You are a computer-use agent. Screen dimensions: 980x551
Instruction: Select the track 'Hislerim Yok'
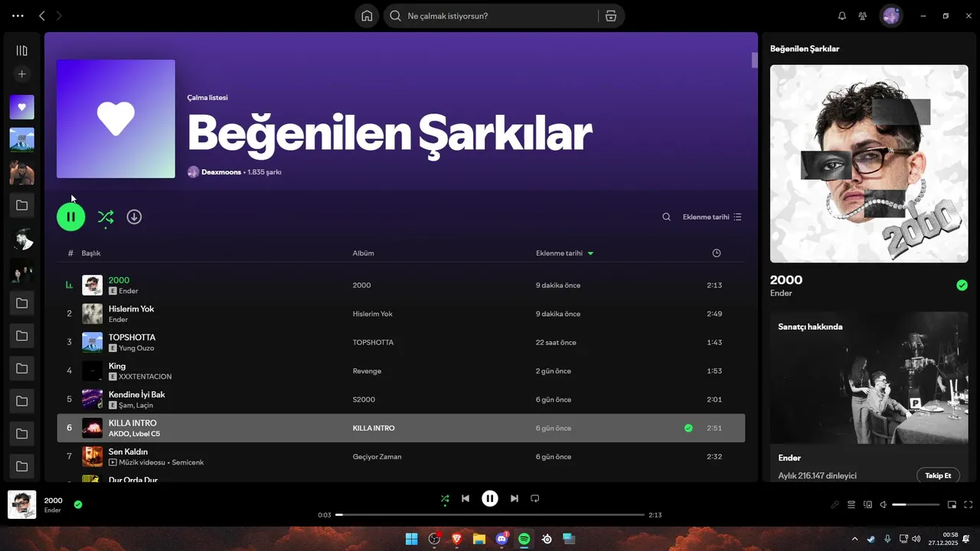[x=401, y=314]
